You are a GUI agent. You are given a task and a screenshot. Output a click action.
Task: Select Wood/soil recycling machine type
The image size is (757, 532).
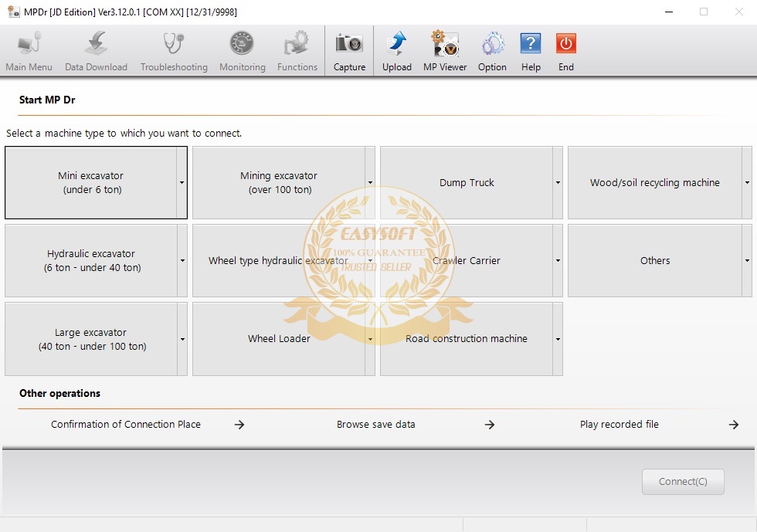(655, 182)
